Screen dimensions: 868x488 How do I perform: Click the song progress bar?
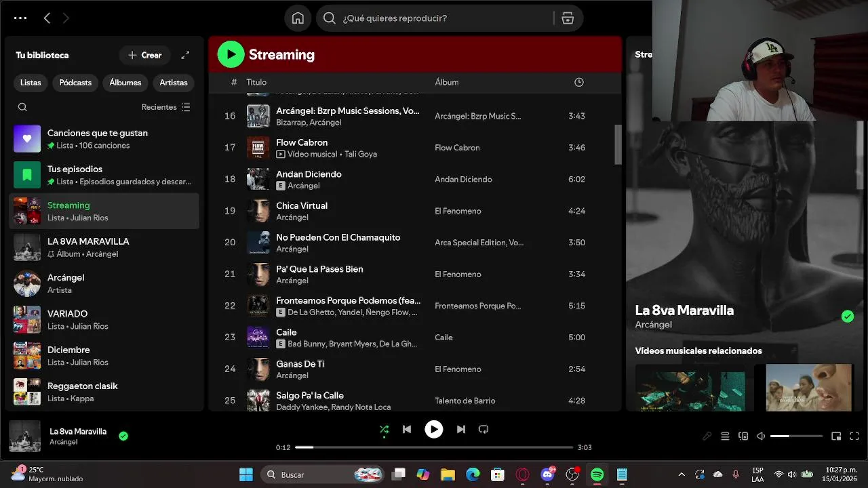tap(434, 447)
